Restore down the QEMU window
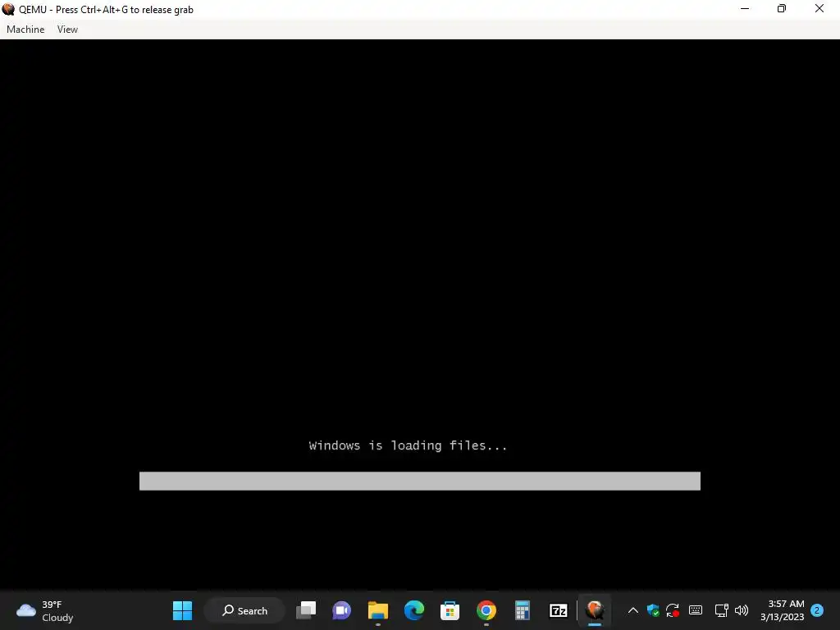This screenshot has width=840, height=630. (x=782, y=8)
